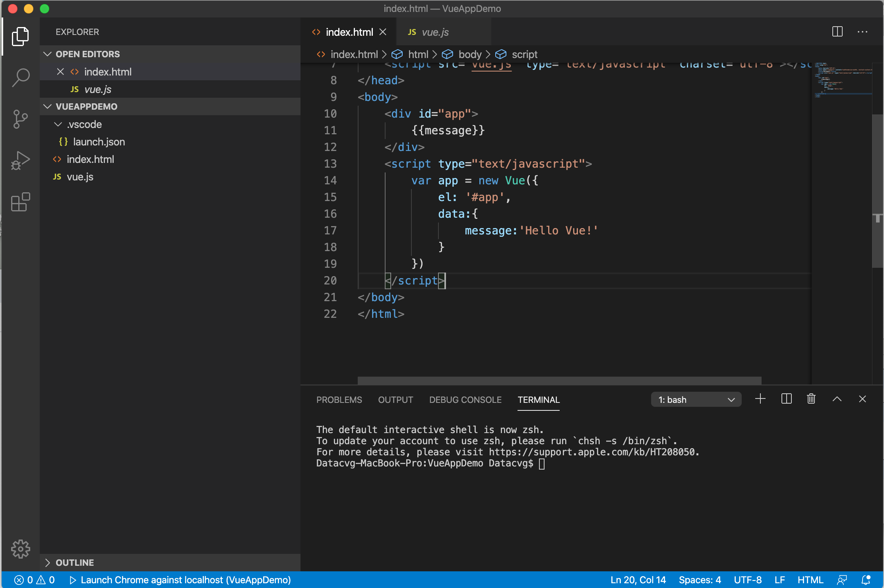The width and height of the screenshot is (884, 588).
Task: Toggle the notifications bell in status bar
Action: (867, 580)
